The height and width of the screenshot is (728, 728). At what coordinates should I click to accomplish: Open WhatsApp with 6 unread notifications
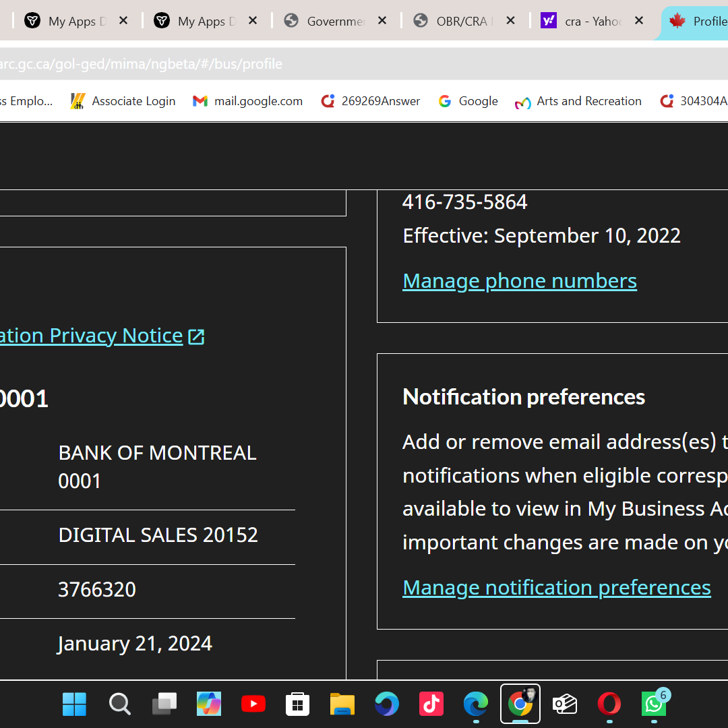point(653,704)
